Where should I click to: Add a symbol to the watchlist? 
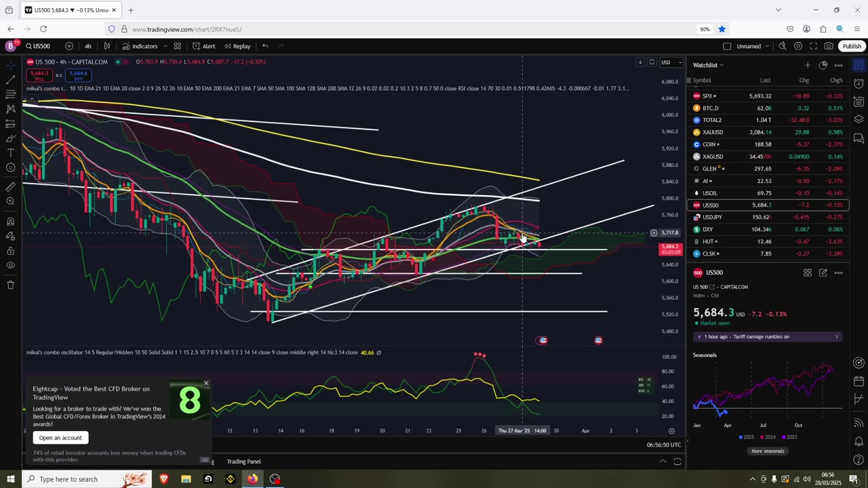(x=807, y=65)
